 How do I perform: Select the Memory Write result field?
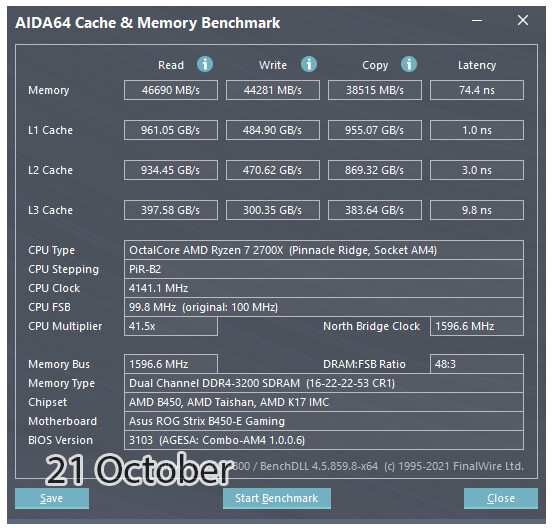[x=273, y=90]
